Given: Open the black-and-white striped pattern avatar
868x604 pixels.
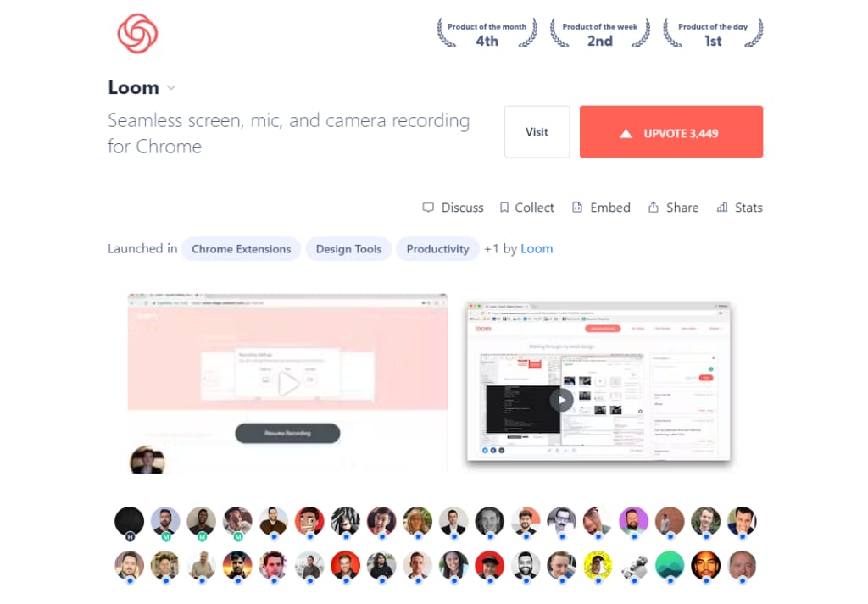Looking at the screenshot, I should (346, 522).
